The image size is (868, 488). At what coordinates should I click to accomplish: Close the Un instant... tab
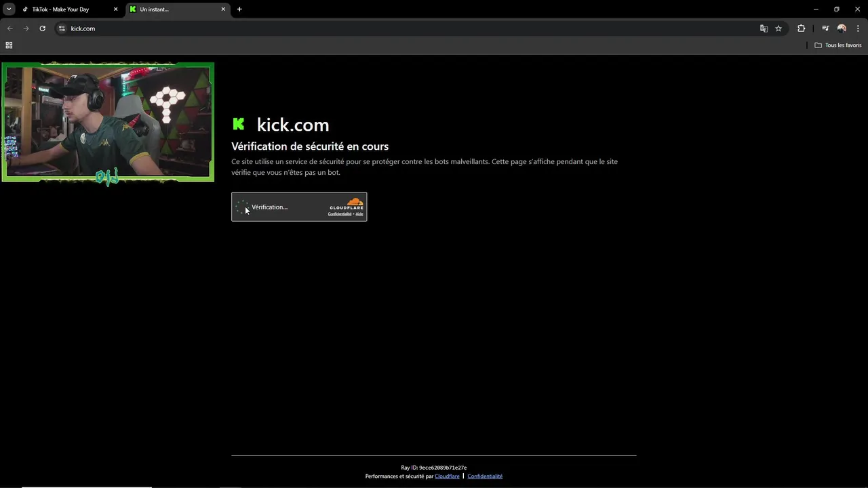[223, 9]
